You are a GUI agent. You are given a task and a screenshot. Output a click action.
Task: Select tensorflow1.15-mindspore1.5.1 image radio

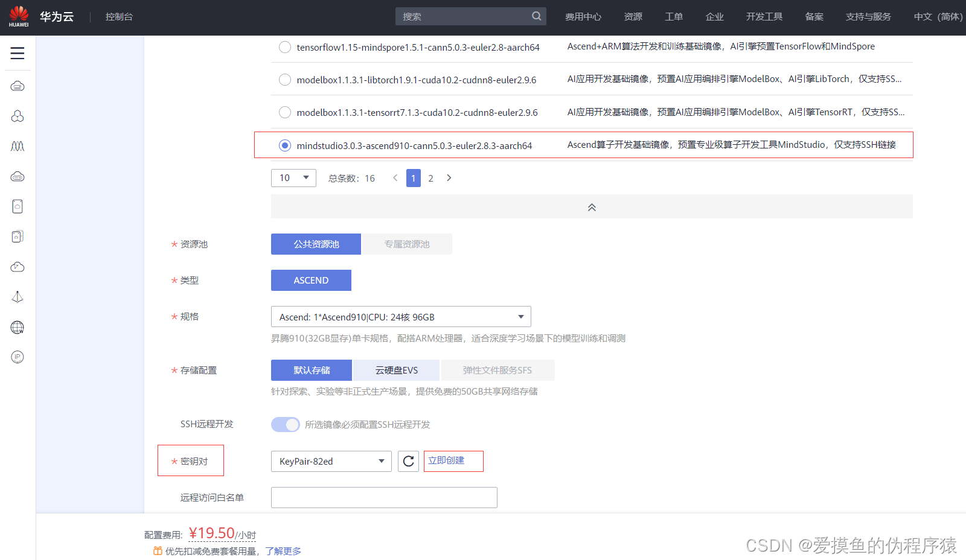click(285, 47)
